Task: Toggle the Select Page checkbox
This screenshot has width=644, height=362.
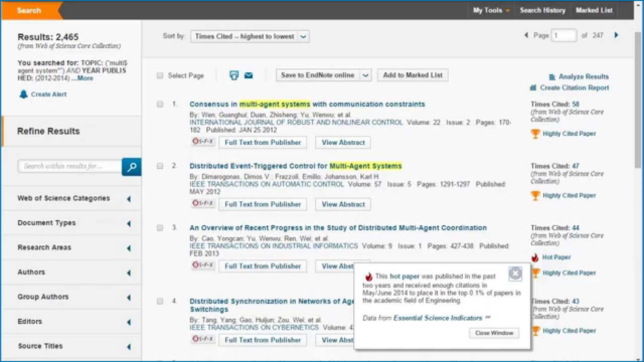Action: point(160,76)
